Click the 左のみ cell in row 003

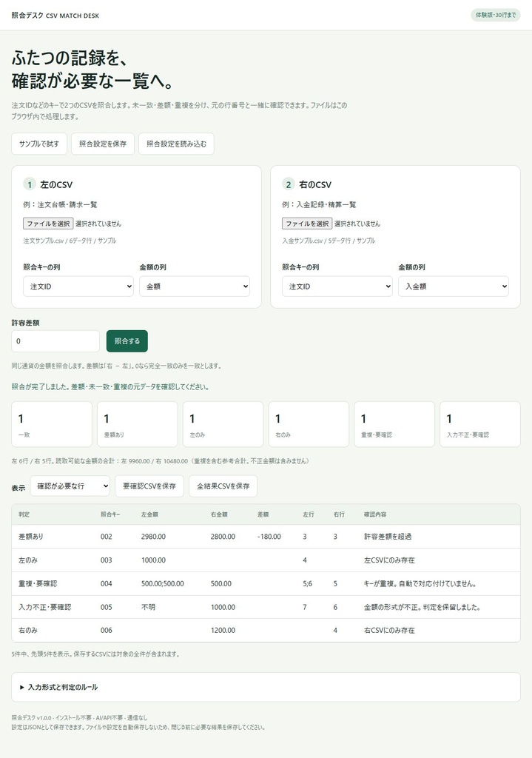pyautogui.click(x=28, y=560)
